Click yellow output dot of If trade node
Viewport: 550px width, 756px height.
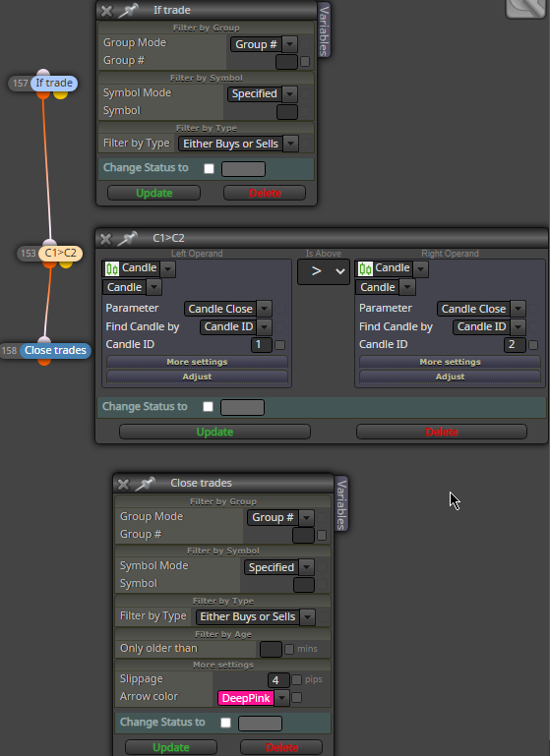(60, 94)
